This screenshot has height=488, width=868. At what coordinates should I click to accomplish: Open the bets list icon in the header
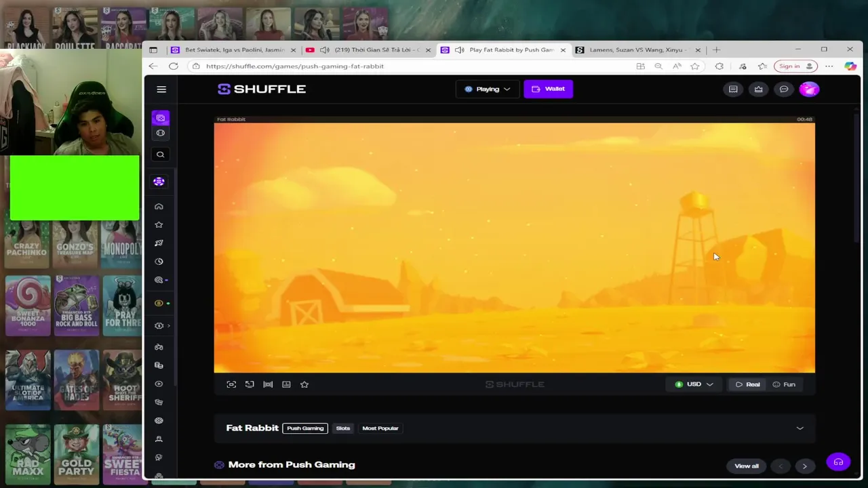pos(733,89)
